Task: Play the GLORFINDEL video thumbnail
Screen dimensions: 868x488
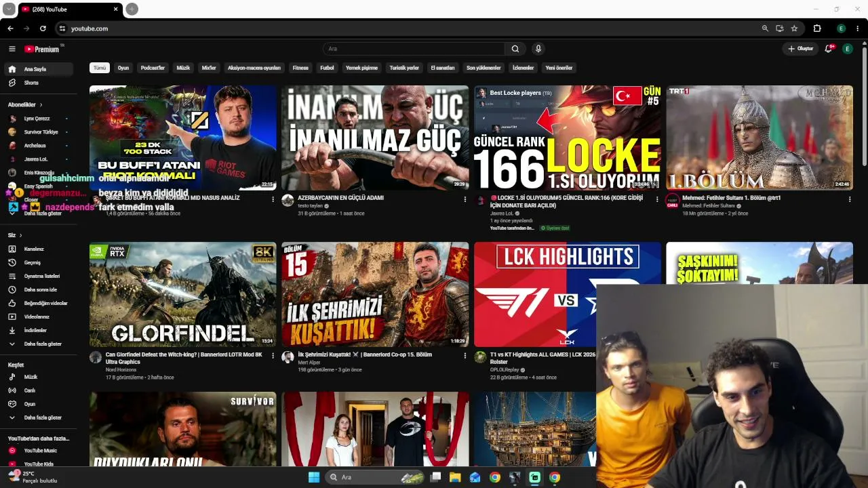Action: point(183,294)
